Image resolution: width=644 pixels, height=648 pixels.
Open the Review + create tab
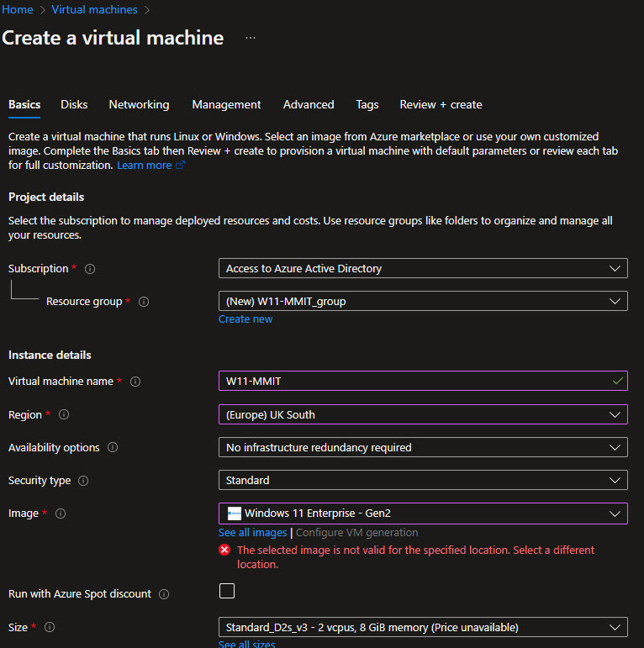pos(441,104)
